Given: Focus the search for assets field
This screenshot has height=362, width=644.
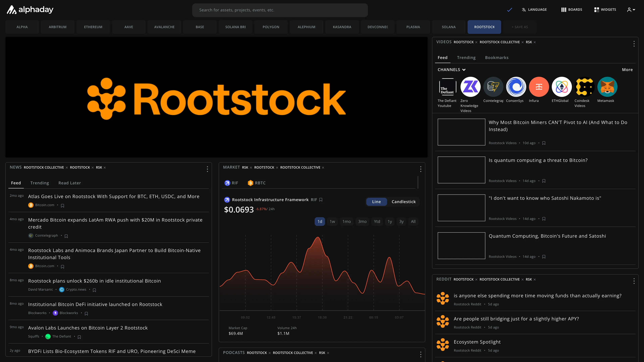Looking at the screenshot, I should 280,10.
